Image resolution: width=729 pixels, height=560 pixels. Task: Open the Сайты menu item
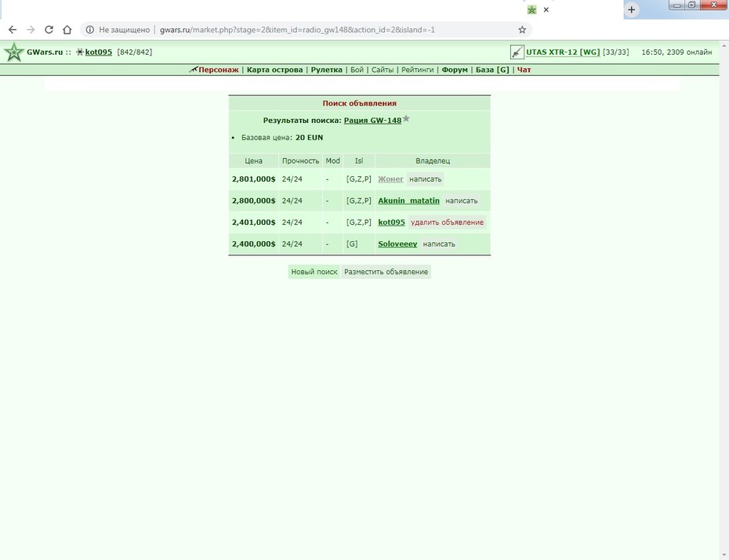pos(383,70)
